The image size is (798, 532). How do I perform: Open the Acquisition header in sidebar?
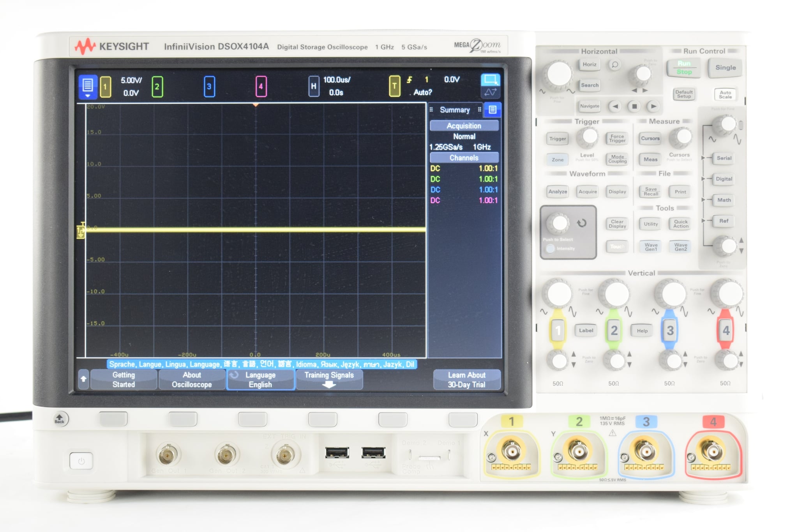tap(464, 126)
